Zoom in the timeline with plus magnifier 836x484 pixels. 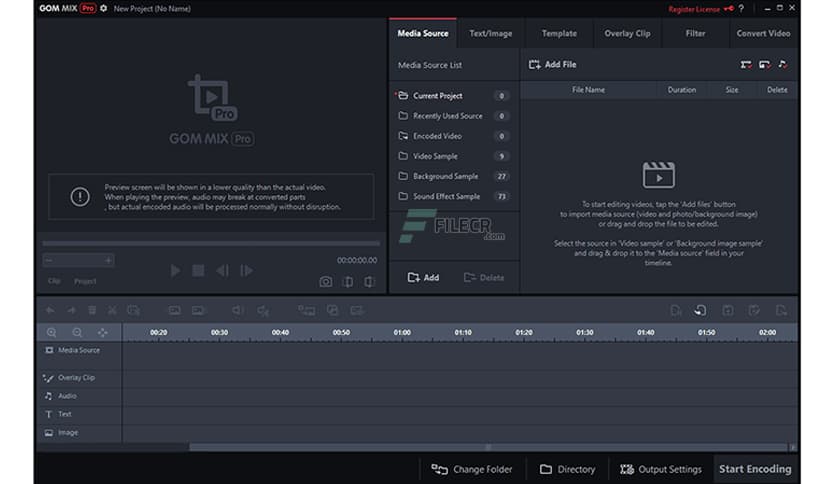point(51,333)
